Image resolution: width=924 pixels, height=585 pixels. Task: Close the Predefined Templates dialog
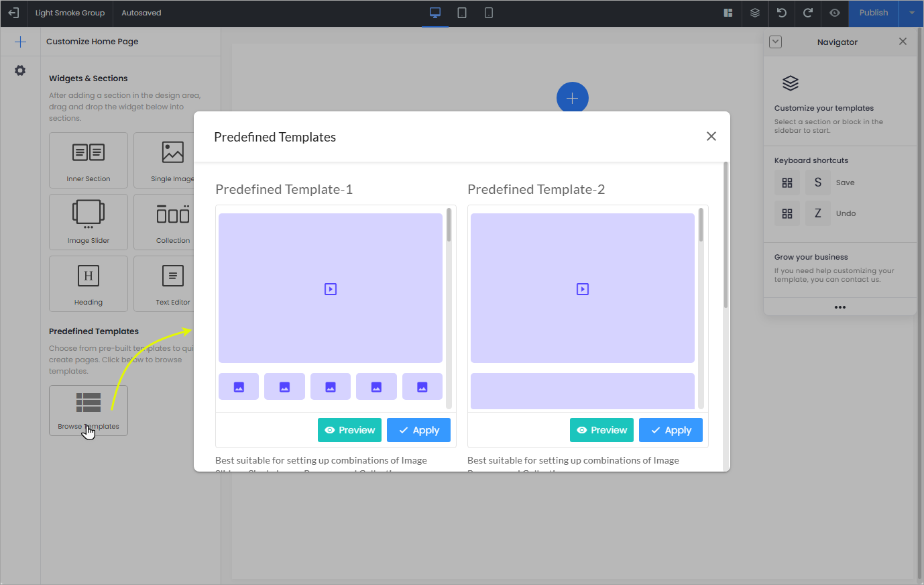(711, 136)
